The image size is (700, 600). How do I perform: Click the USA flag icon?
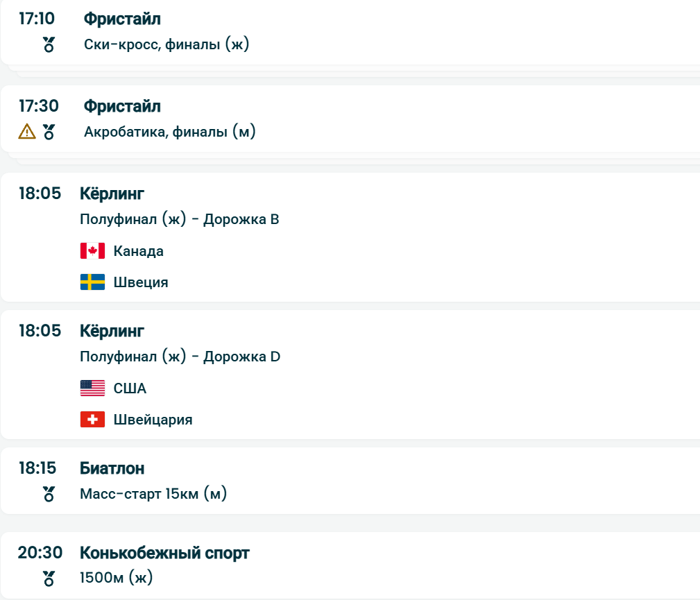92,388
